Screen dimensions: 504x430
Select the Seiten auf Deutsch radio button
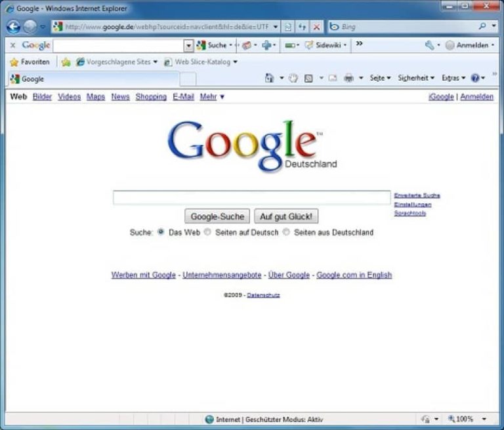(208, 231)
